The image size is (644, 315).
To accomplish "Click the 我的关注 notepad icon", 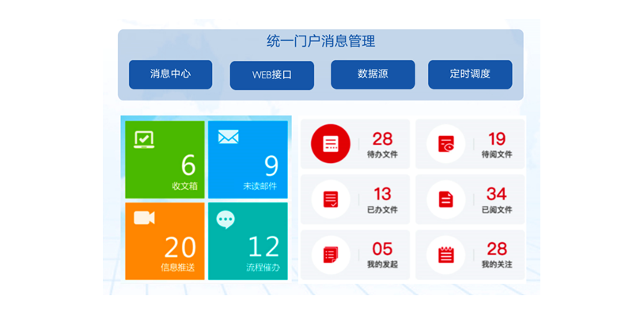I will pos(445,255).
